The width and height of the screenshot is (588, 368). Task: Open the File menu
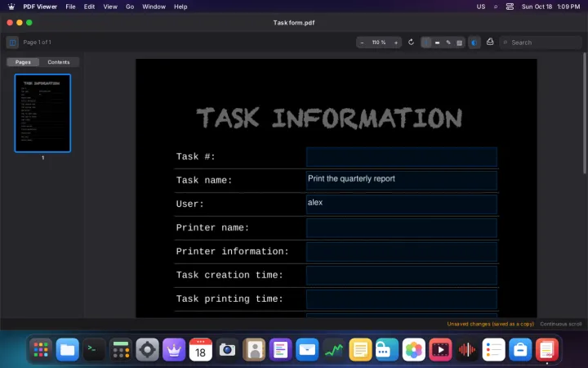coord(70,7)
